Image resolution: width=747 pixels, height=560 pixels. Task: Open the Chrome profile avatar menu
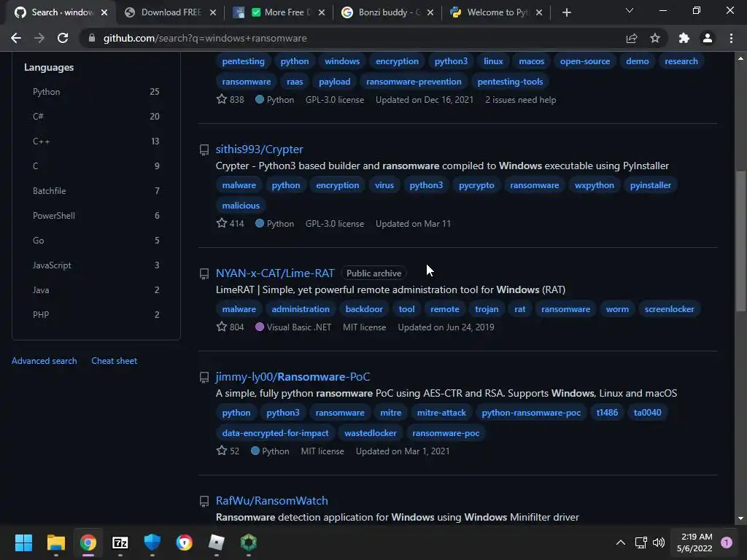(708, 38)
